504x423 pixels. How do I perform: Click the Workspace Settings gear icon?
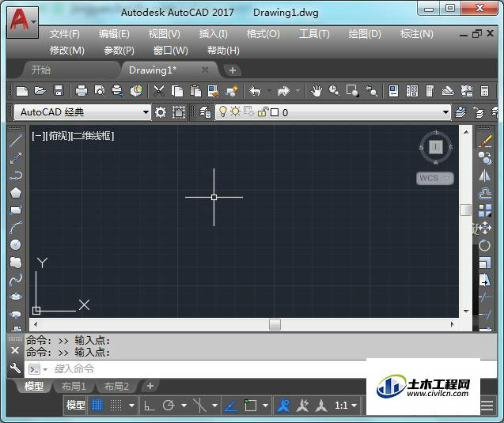(x=161, y=112)
